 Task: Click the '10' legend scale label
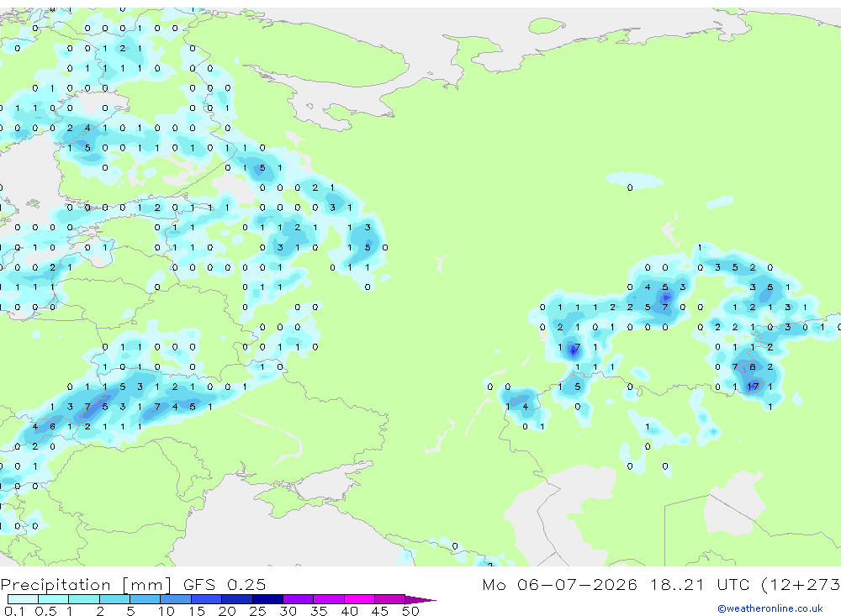coord(167,611)
